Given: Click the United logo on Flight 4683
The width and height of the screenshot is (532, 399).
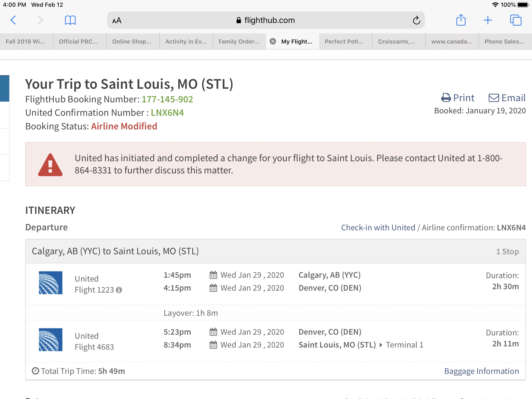Looking at the screenshot, I should (x=50, y=340).
